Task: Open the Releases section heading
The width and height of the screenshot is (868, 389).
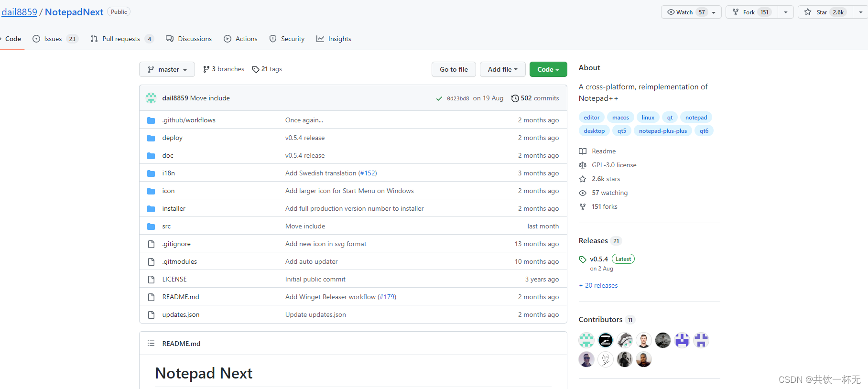Action: tap(599, 241)
